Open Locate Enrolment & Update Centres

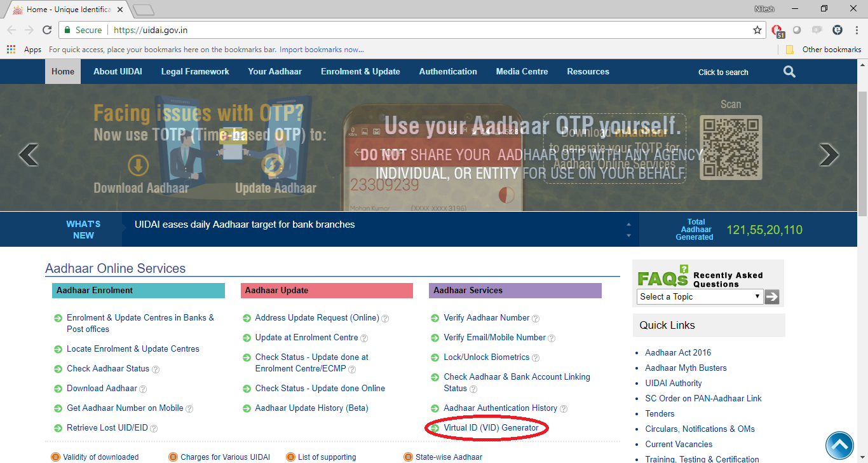pyautogui.click(x=133, y=349)
